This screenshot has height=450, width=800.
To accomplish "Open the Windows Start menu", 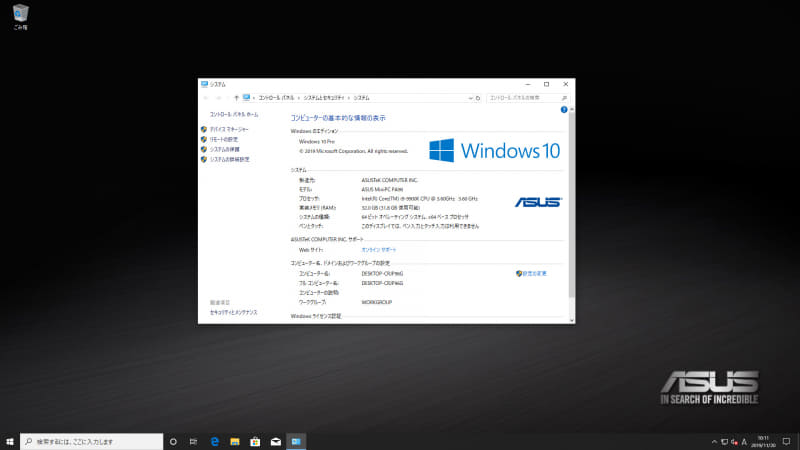I will tap(10, 442).
